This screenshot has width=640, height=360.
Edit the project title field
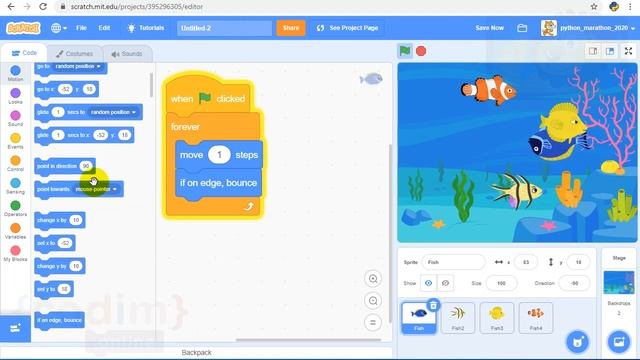(224, 28)
